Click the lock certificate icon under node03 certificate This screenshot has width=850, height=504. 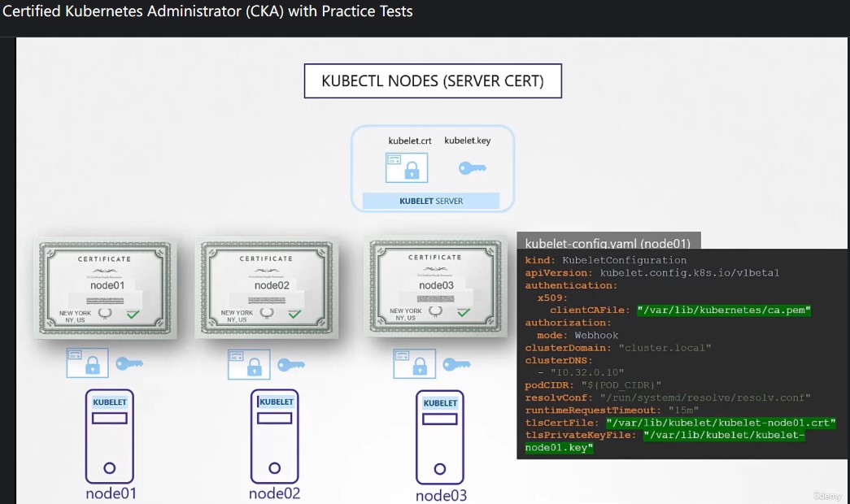pos(414,363)
